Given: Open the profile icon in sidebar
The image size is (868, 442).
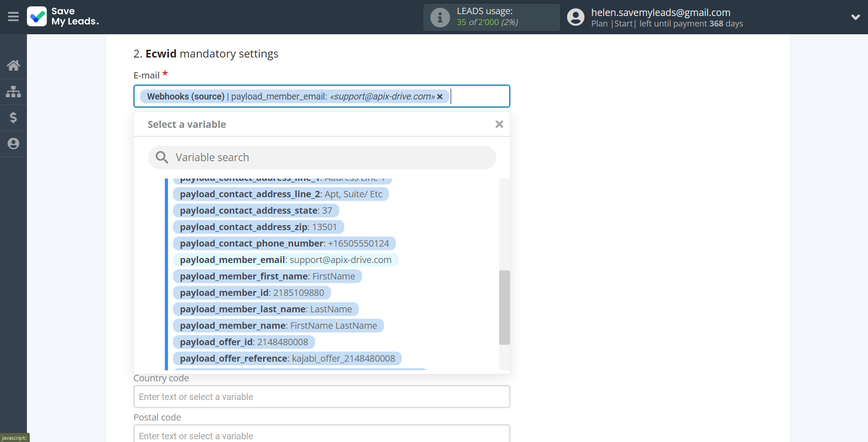Looking at the screenshot, I should tap(13, 144).
